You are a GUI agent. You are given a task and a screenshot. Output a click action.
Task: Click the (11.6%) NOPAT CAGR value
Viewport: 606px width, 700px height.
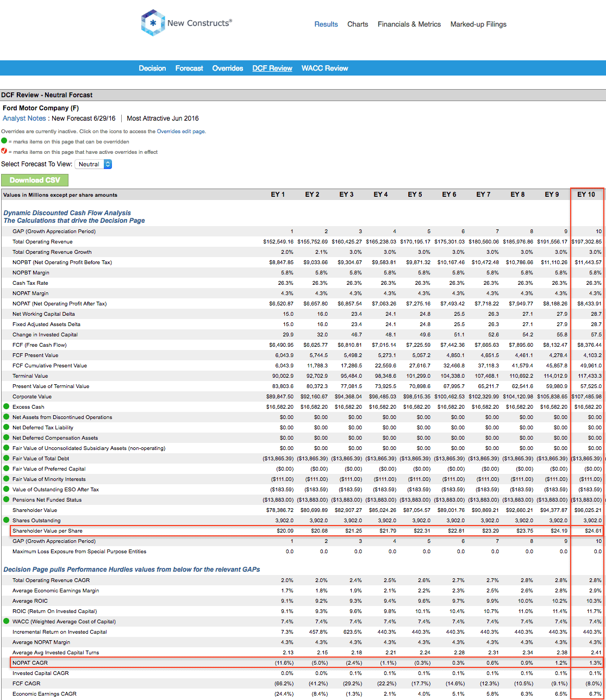(284, 662)
